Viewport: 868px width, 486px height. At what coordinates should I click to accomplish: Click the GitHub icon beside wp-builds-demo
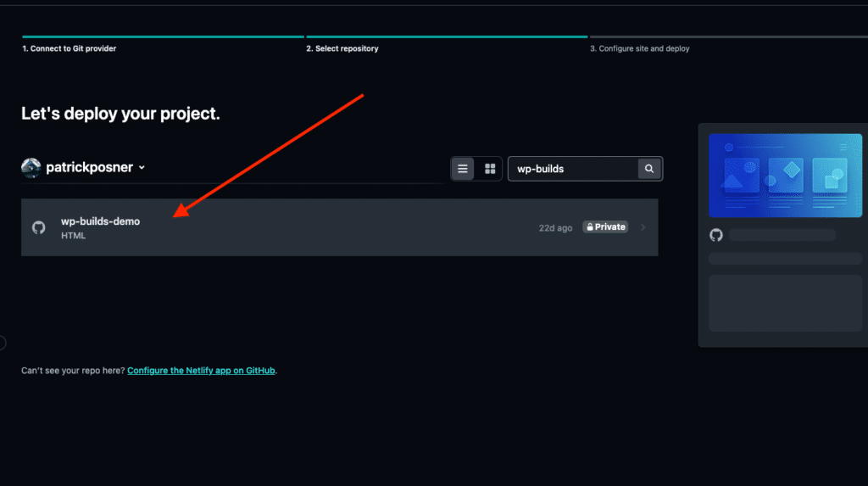click(x=39, y=227)
